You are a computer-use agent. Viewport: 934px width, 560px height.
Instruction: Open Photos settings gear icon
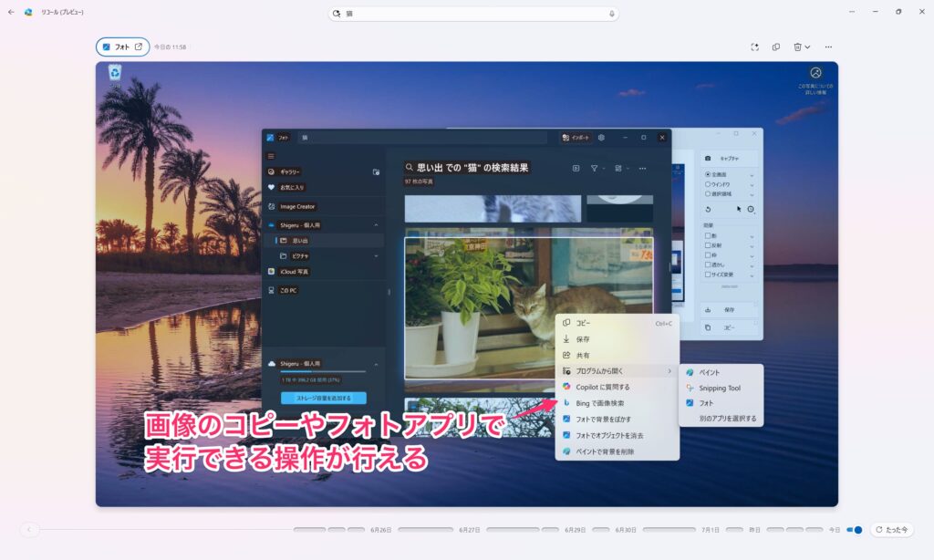602,138
